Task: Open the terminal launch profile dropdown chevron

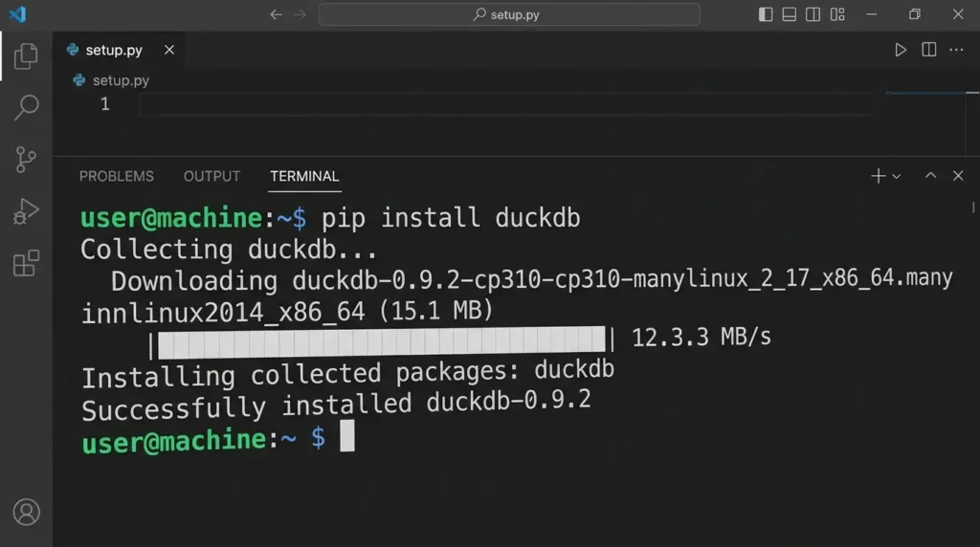Action: pyautogui.click(x=896, y=177)
